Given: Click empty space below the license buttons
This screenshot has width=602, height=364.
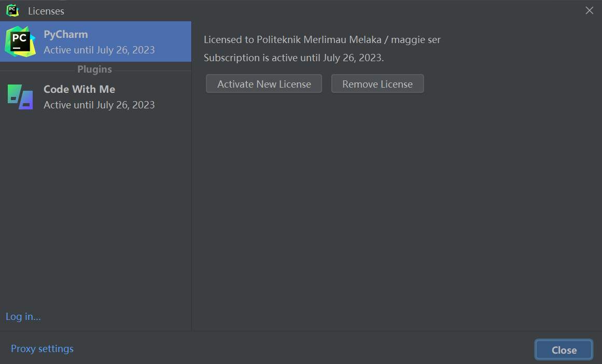Looking at the screenshot, I should coord(397,211).
